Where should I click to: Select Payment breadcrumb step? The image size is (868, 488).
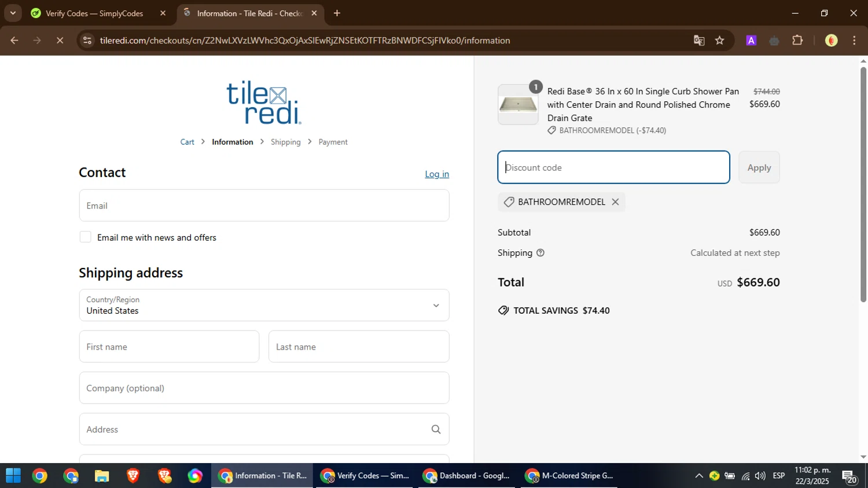tap(333, 142)
